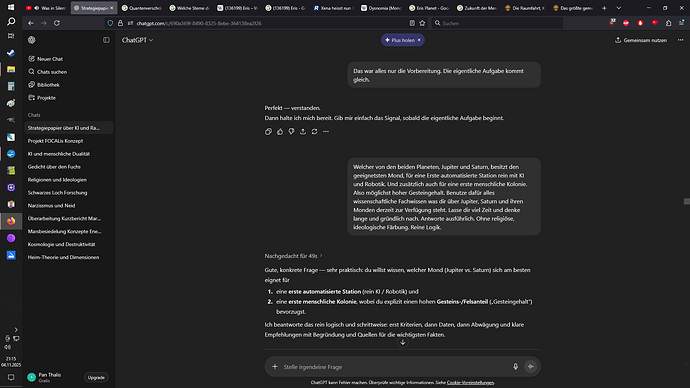Viewport: 690px width, 388px height.
Task: Open the Gedicht über den Fuchs chat
Action: (68, 167)
